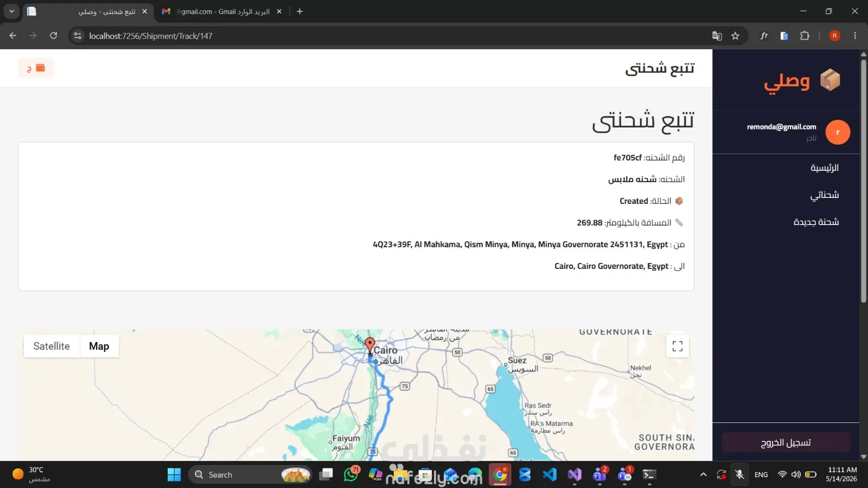Viewport: 868px width, 488px height.
Task: Open clock showing 11:11 AM
Action: tap(842, 474)
